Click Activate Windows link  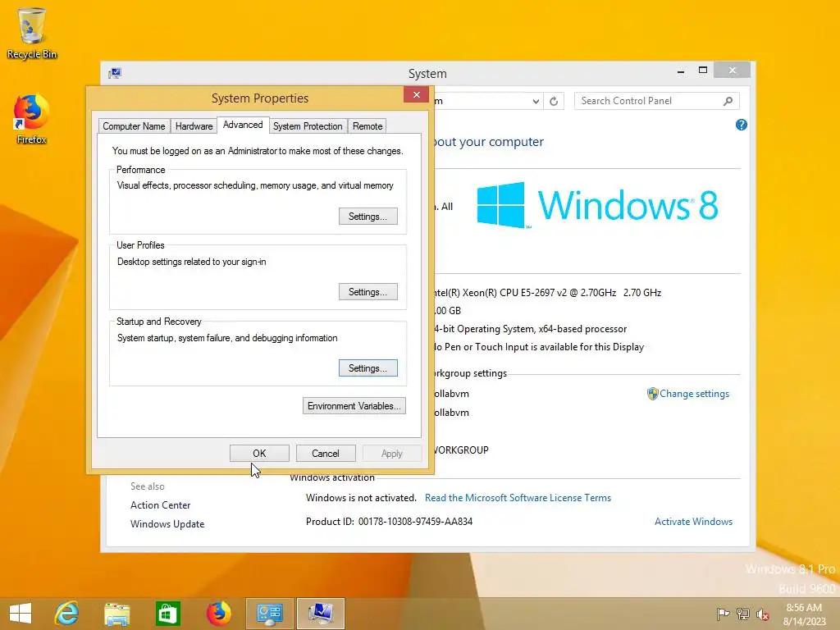694,521
